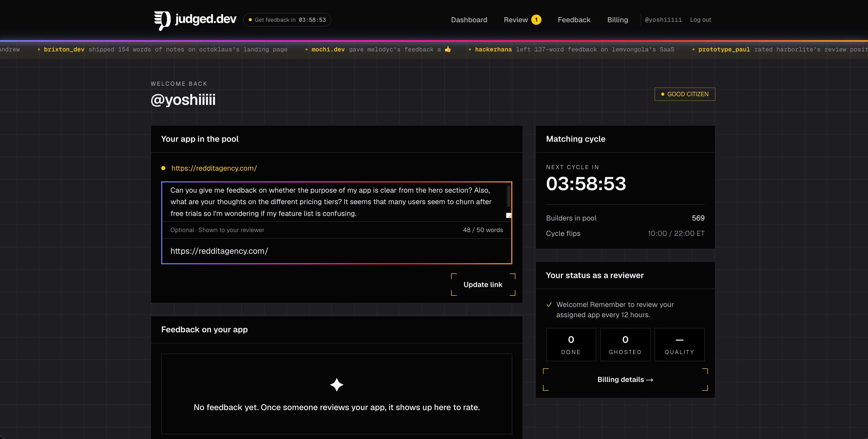Click the Cycle flips 10:00 / 22:00 ET text
Image resolution: width=868 pixels, height=439 pixels.
pos(676,234)
